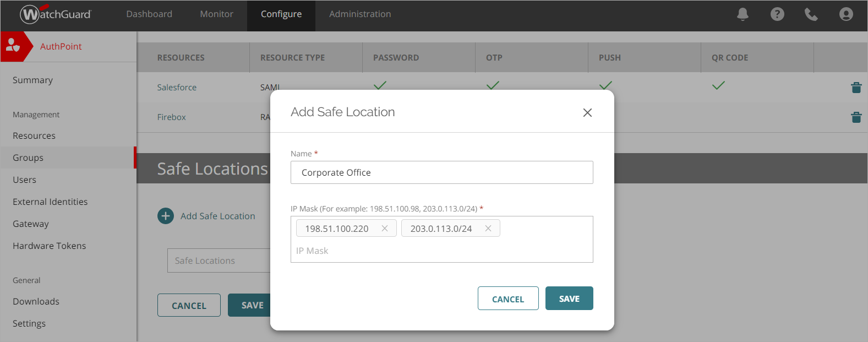868x342 pixels.
Task: Open the Administration menu tab
Action: 360,14
